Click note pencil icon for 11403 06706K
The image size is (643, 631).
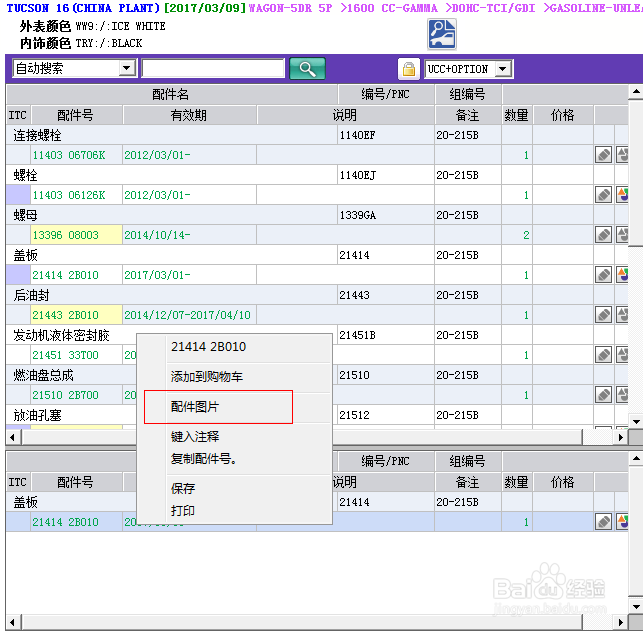tap(603, 155)
